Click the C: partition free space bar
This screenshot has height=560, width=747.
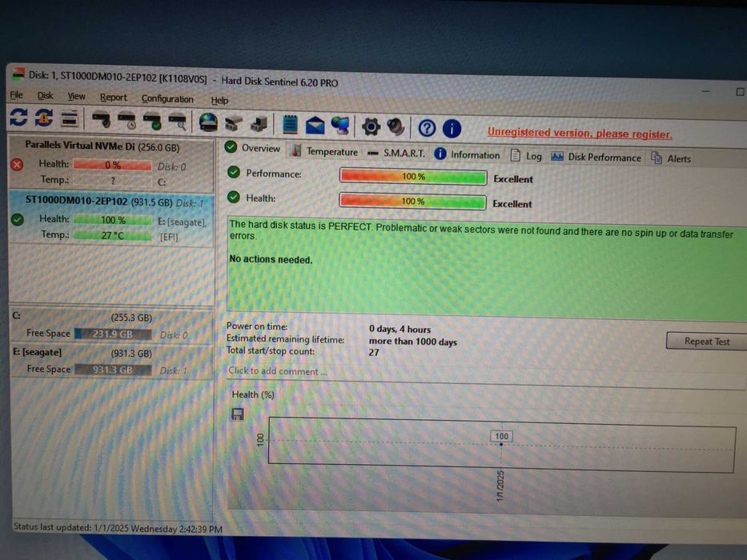tap(112, 334)
